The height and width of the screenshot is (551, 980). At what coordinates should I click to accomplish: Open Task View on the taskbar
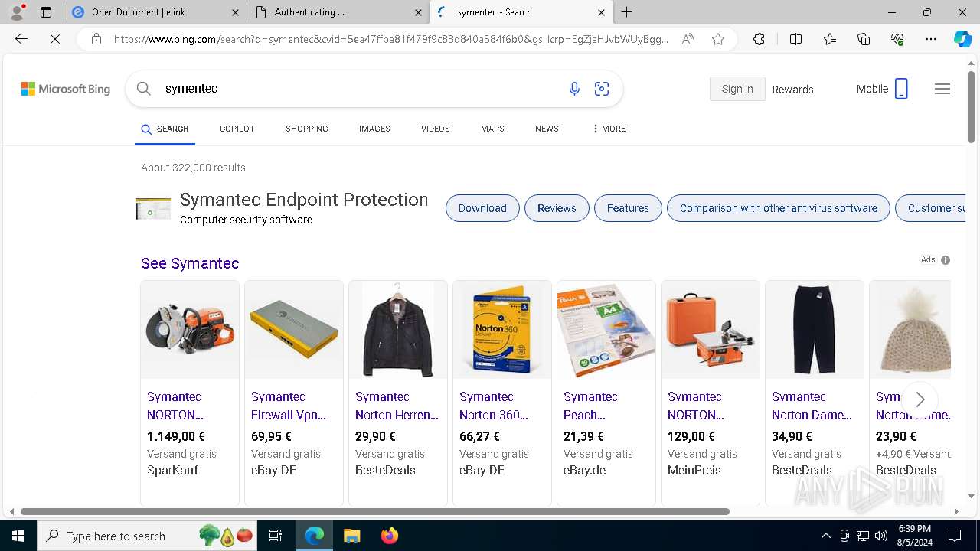276,536
